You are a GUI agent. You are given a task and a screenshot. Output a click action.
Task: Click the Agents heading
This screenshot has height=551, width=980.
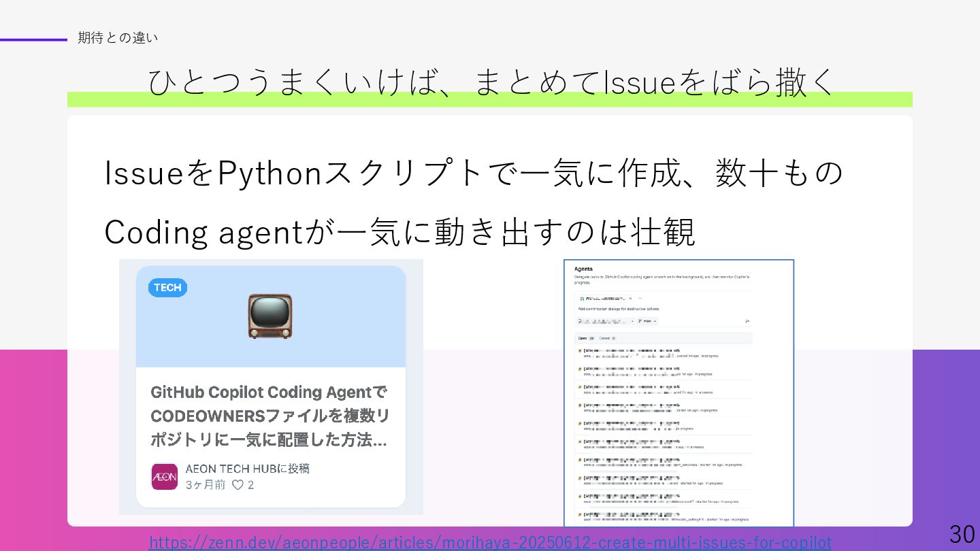(583, 269)
